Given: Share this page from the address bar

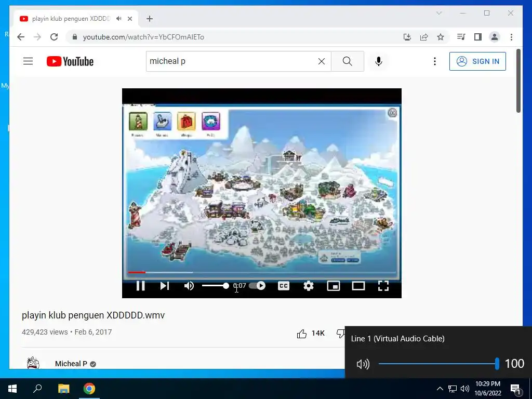Looking at the screenshot, I should point(424,37).
